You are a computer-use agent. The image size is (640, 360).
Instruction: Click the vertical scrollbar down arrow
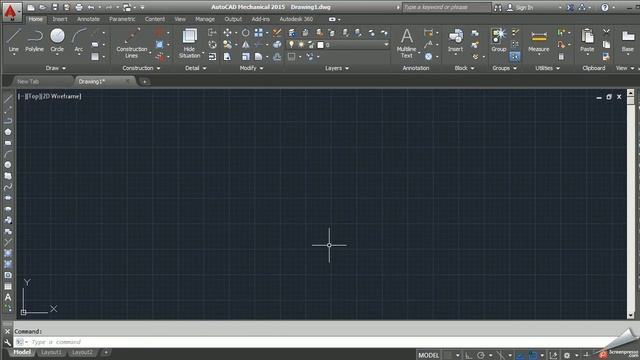[x=631, y=316]
